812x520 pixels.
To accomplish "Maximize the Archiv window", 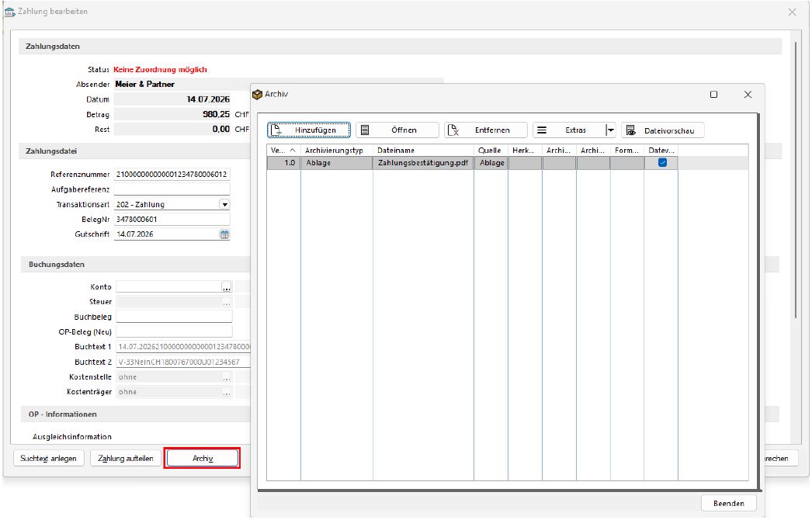I will pos(713,94).
